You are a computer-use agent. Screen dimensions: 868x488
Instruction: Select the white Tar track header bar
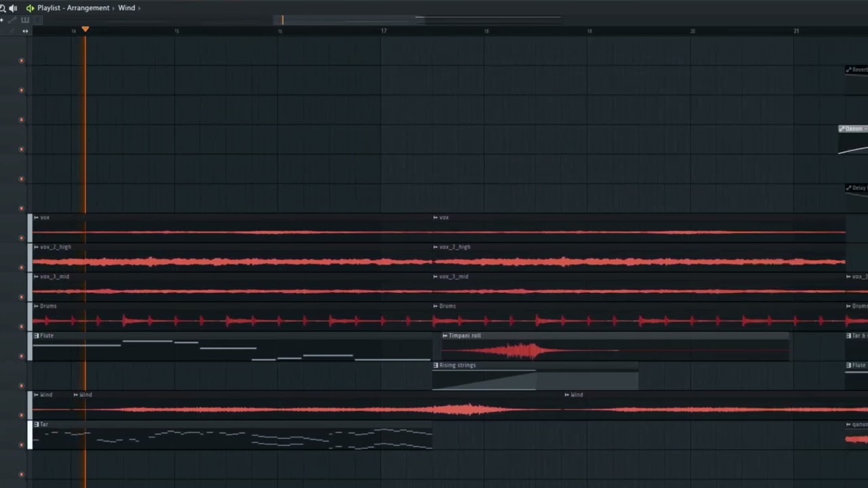tap(30, 434)
